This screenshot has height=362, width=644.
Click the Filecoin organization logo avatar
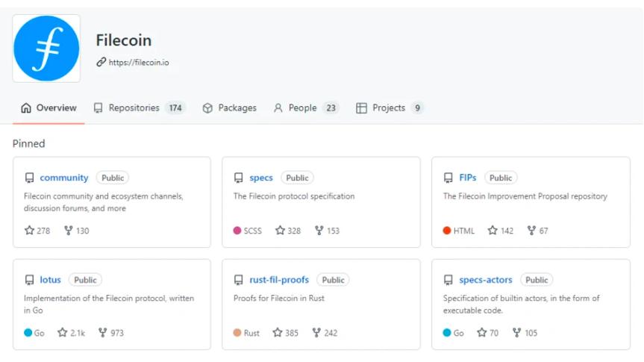[x=46, y=49]
